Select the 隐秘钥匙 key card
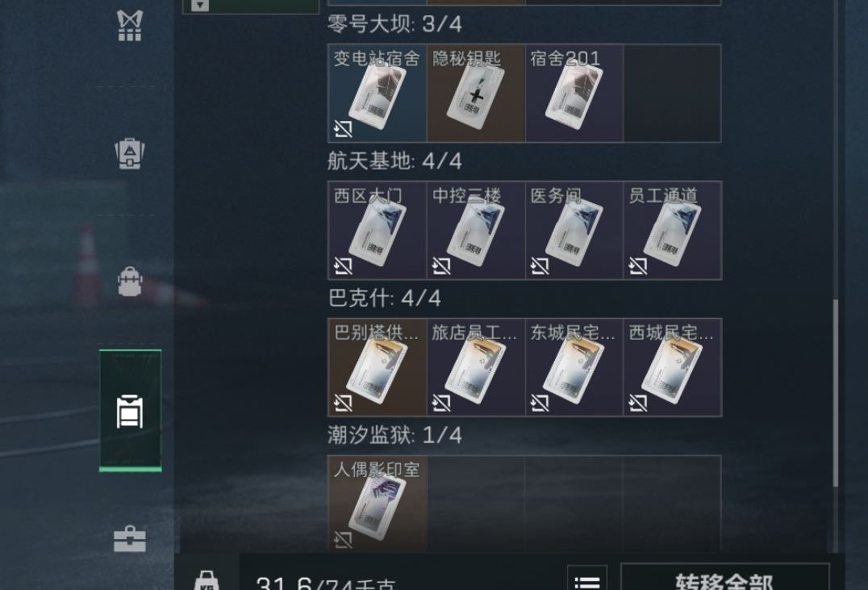 pos(475,93)
